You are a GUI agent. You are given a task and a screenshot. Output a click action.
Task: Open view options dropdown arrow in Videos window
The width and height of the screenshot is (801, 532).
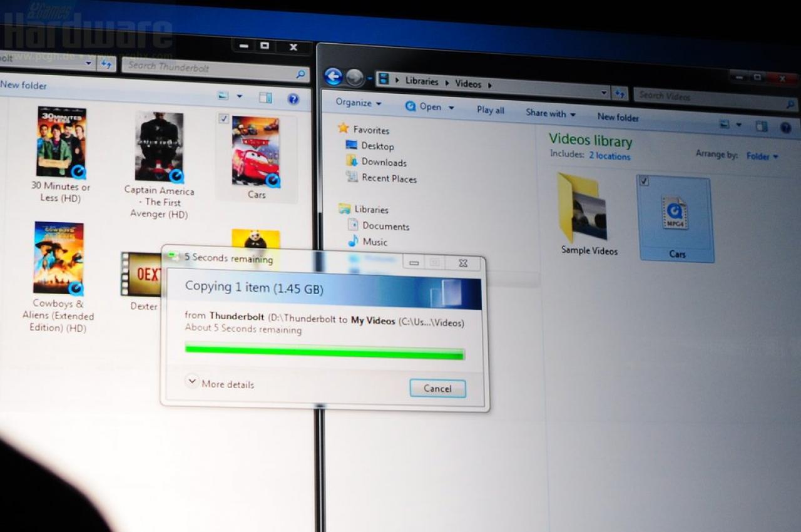[739, 125]
